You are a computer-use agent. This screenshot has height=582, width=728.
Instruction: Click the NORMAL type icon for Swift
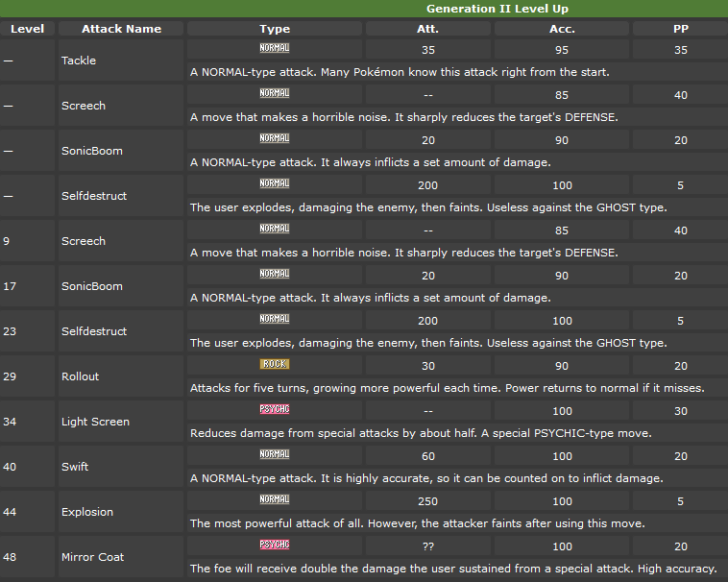(x=275, y=454)
